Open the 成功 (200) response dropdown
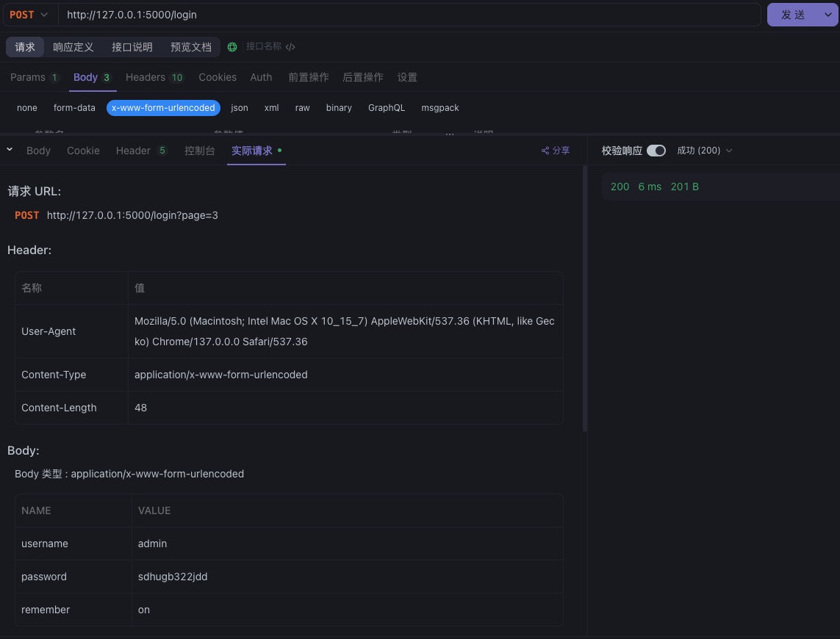 pos(704,151)
